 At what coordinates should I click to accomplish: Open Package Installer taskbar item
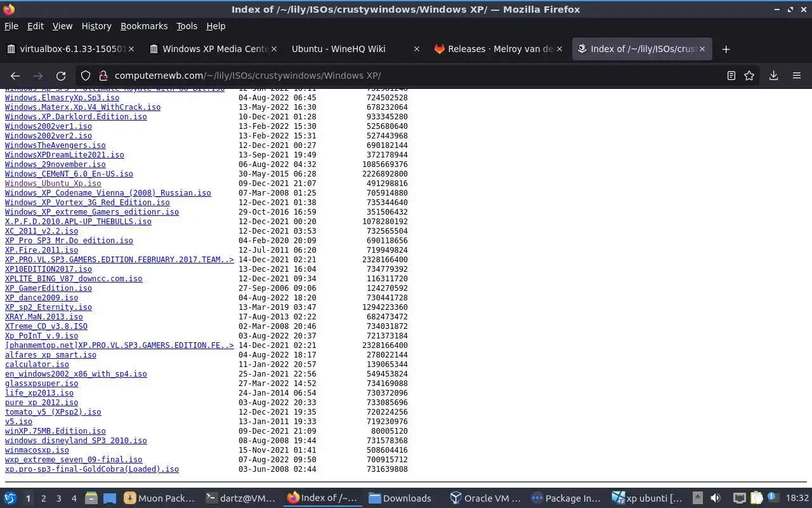566,498
